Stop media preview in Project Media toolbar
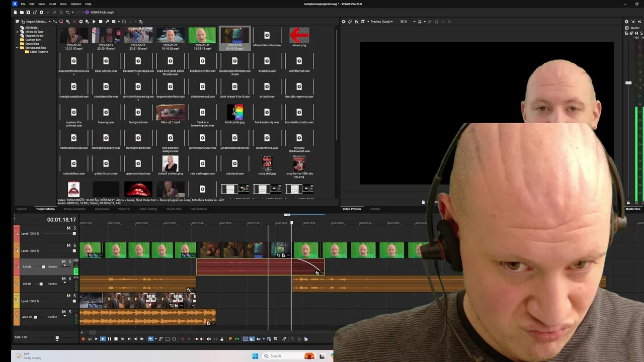 (x=101, y=22)
